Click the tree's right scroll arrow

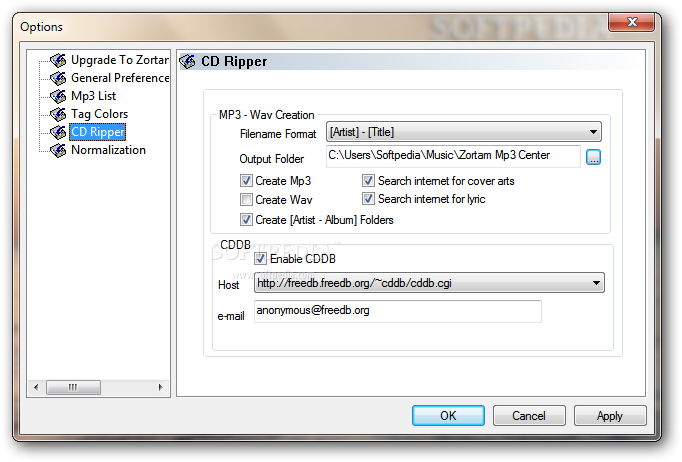tap(160, 387)
